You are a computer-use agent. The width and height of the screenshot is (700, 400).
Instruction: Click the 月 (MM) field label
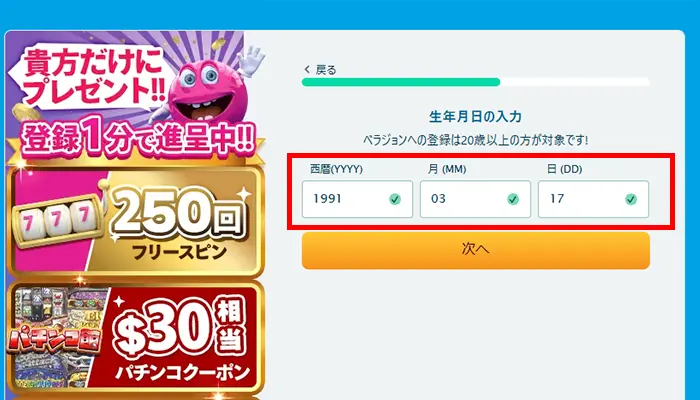pyautogui.click(x=447, y=169)
